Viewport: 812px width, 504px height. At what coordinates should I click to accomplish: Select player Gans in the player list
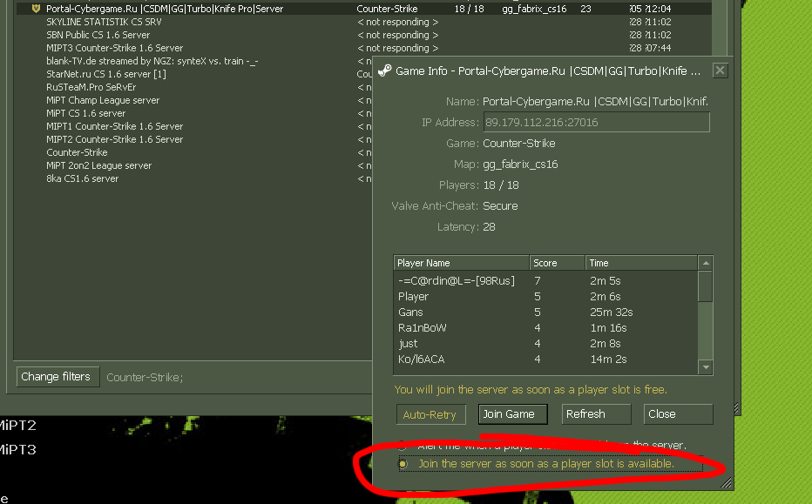pos(410,312)
